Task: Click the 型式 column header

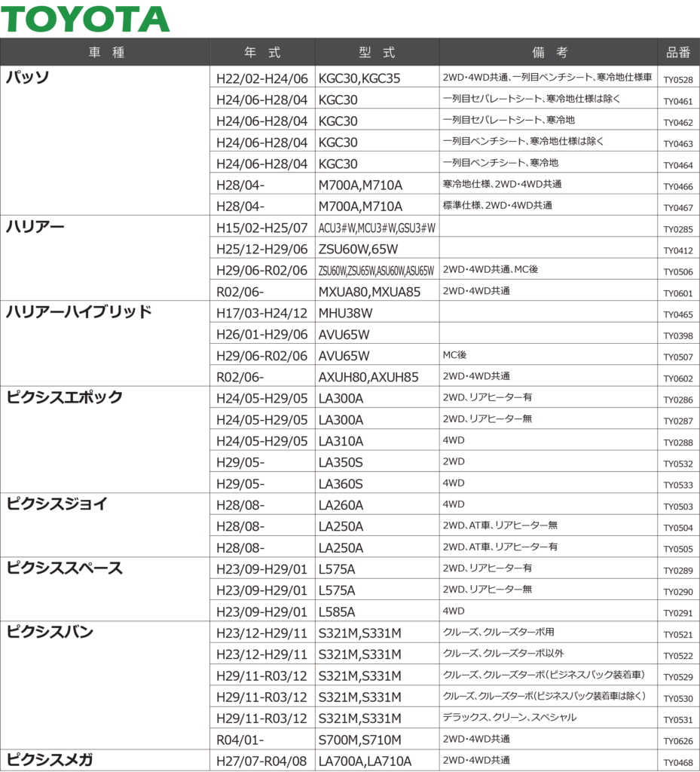Action: (x=377, y=52)
